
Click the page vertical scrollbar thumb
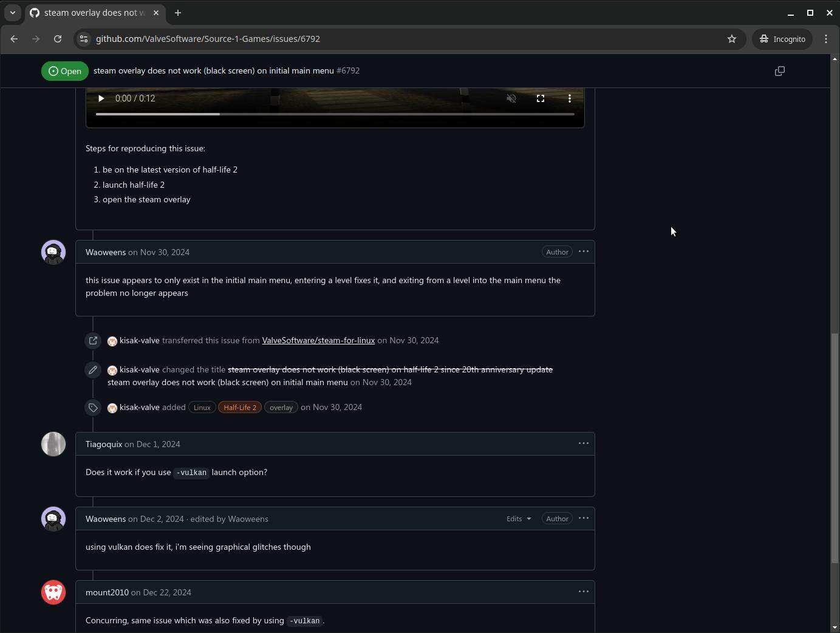tap(835, 448)
